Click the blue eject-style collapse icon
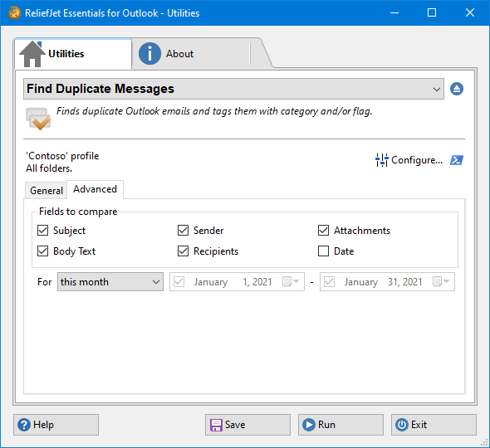This screenshot has width=490, height=448. click(x=457, y=89)
